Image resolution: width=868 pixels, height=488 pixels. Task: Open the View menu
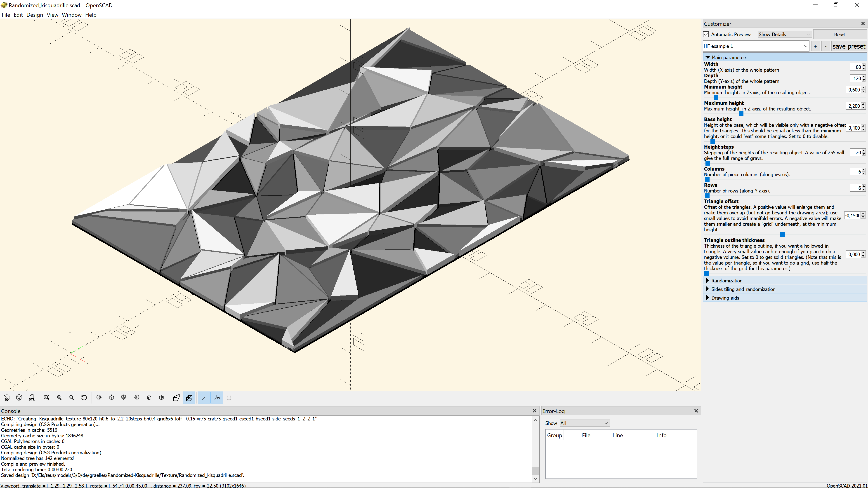pyautogui.click(x=53, y=15)
